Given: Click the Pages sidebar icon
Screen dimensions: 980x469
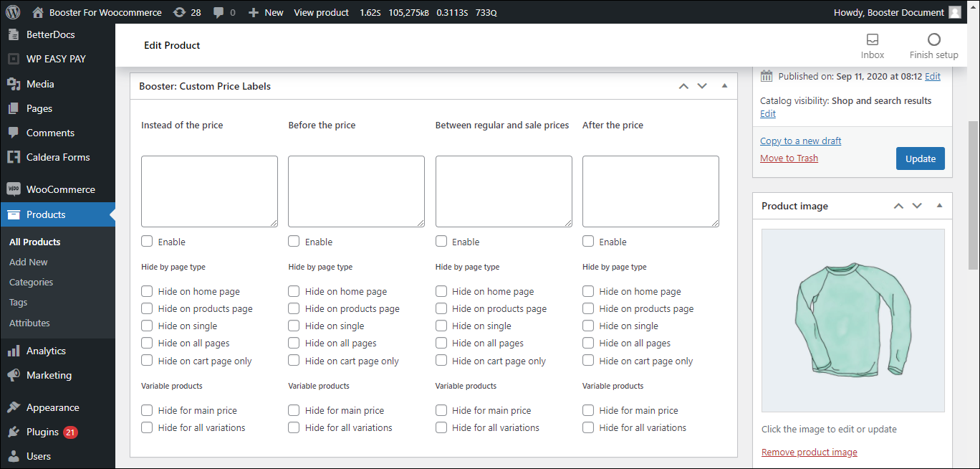Looking at the screenshot, I should pyautogui.click(x=13, y=108).
